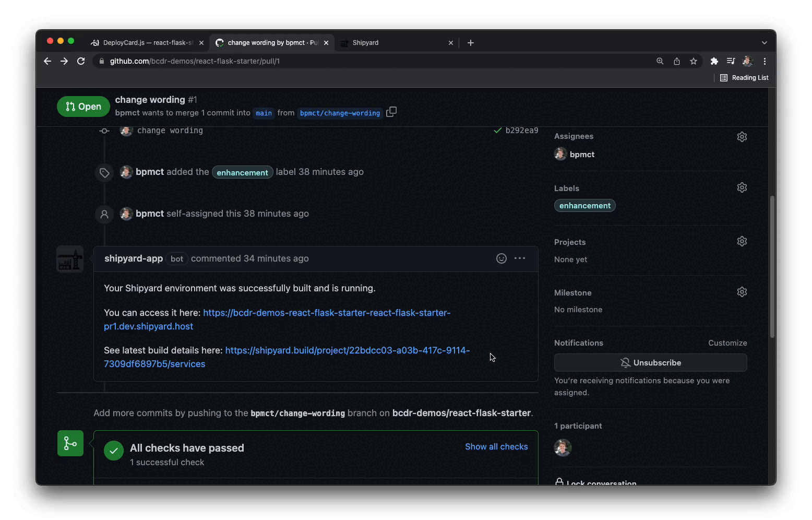812x520 pixels.
Task: Switch to the change wording pull request tab
Action: coord(272,43)
